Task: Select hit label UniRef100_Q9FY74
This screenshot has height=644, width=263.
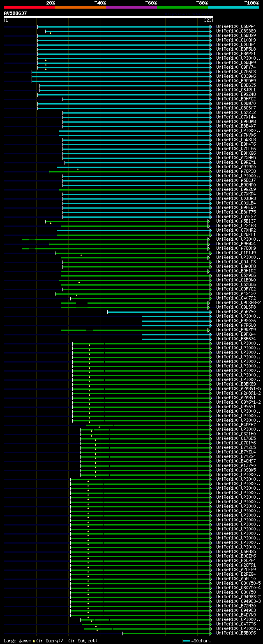Action: [236, 67]
